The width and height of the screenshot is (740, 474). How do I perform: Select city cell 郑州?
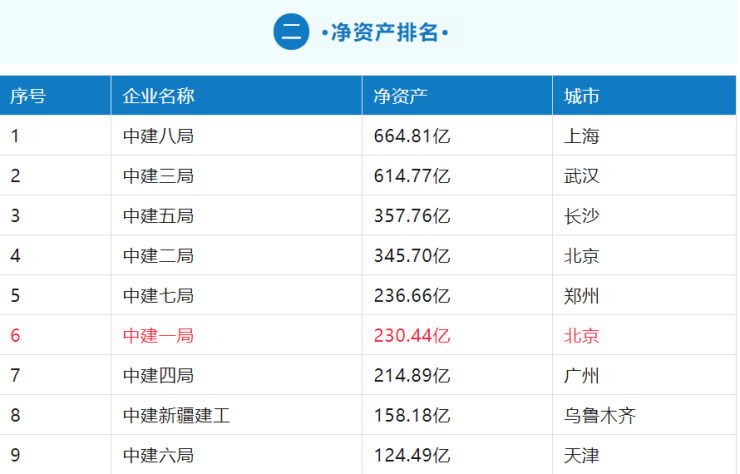coord(581,296)
